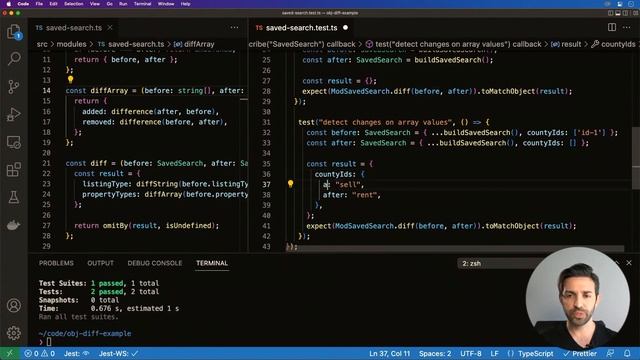Open the Code application menu

23,4
